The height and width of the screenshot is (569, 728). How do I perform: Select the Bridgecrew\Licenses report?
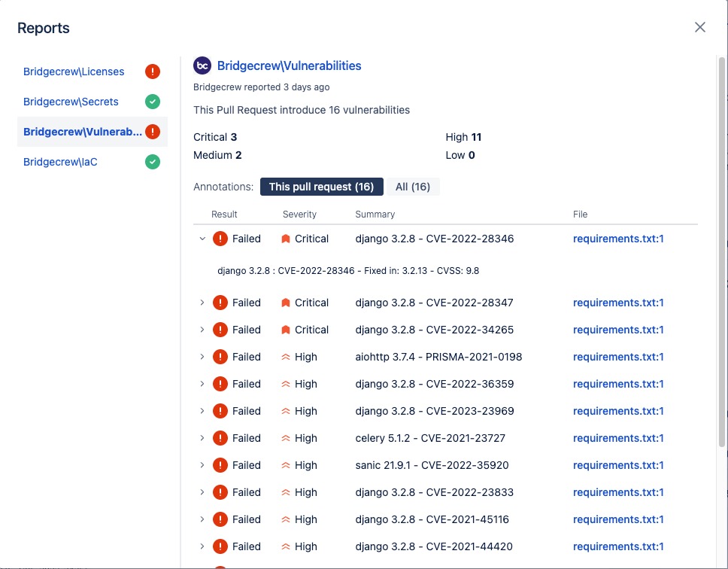[x=74, y=72]
